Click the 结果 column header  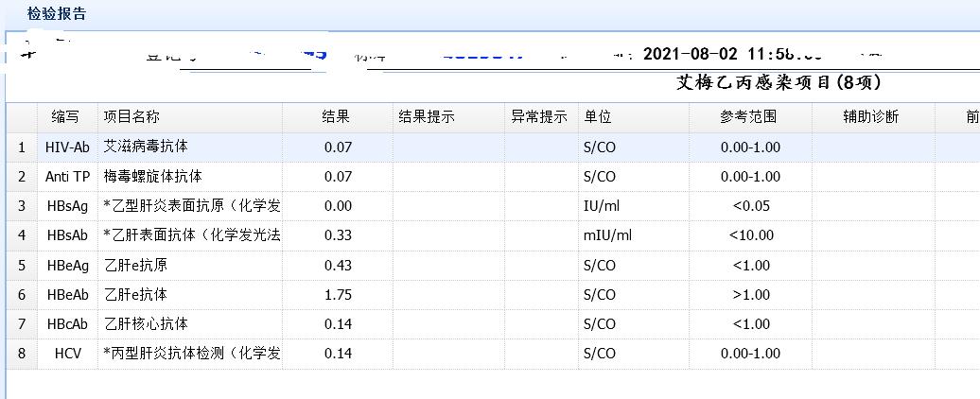click(338, 116)
